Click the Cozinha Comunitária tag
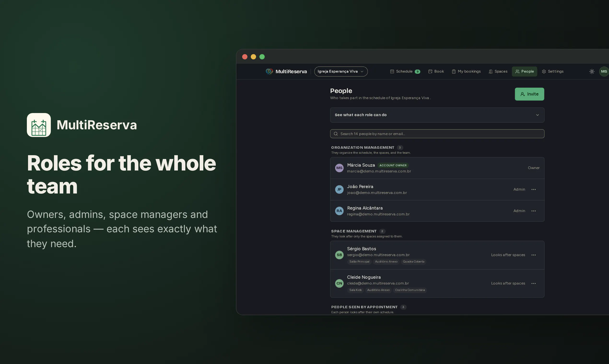Image resolution: width=609 pixels, height=364 pixels. tap(410, 290)
